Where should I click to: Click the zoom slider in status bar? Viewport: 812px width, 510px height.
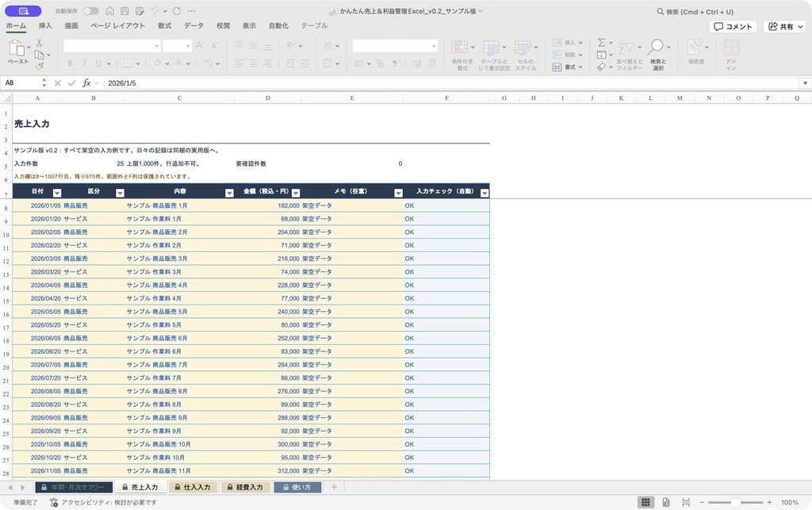(x=735, y=502)
